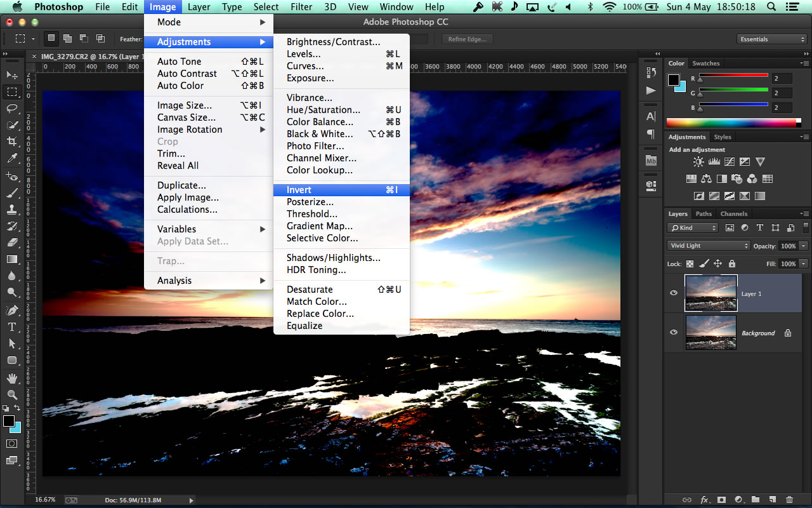Select the Crop tool
The image size is (812, 508).
click(x=12, y=141)
